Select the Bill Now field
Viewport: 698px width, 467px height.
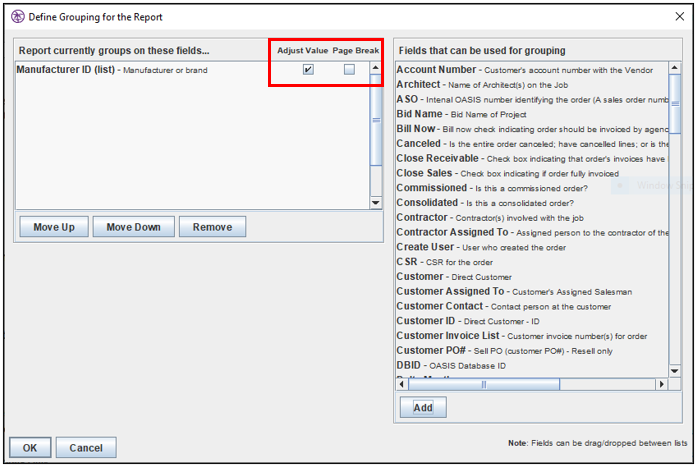point(532,129)
